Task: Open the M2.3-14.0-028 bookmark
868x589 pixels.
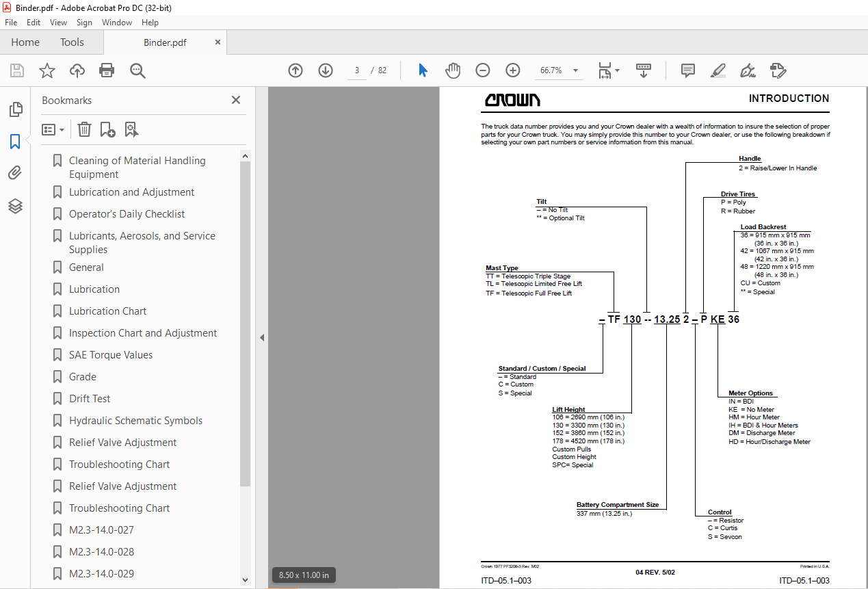Action: pyautogui.click(x=101, y=552)
